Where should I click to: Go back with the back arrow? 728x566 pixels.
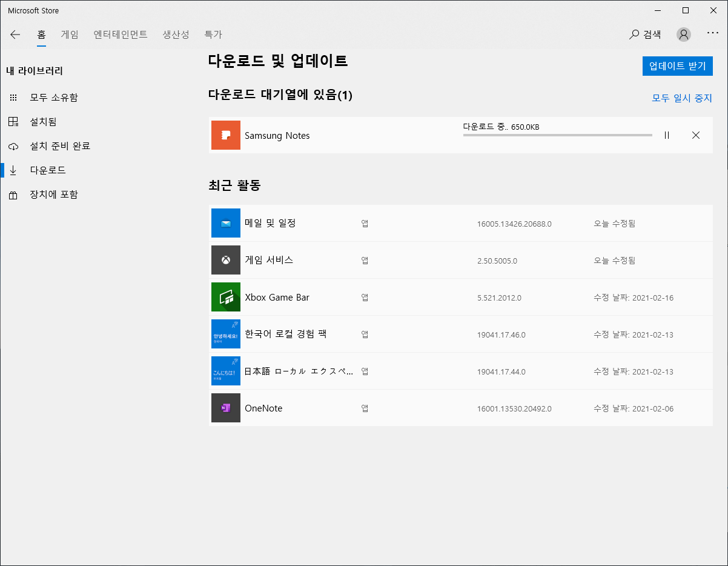[15, 35]
